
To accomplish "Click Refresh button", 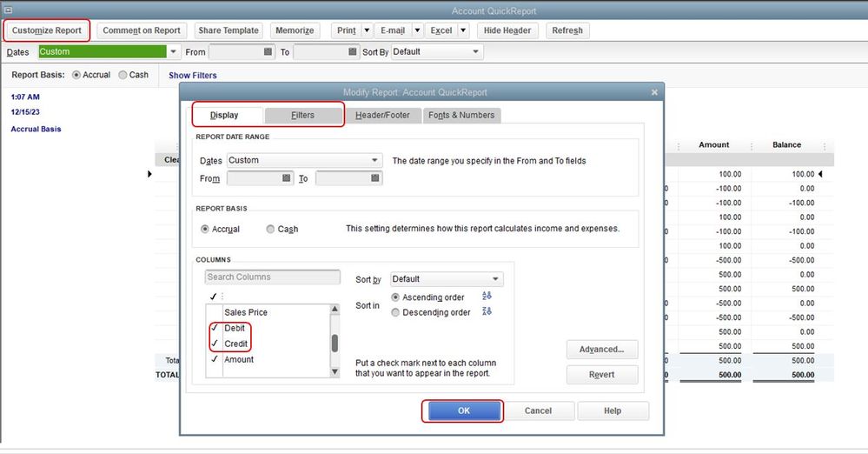I will (567, 30).
